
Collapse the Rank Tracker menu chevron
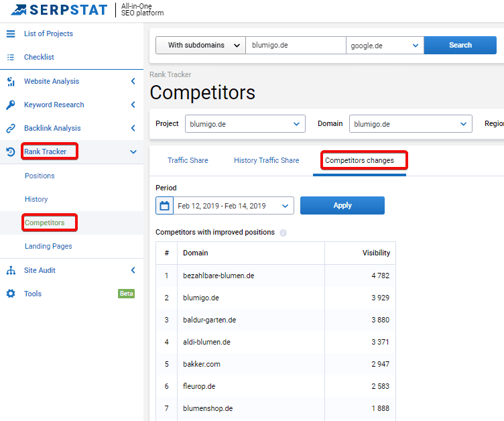[133, 152]
